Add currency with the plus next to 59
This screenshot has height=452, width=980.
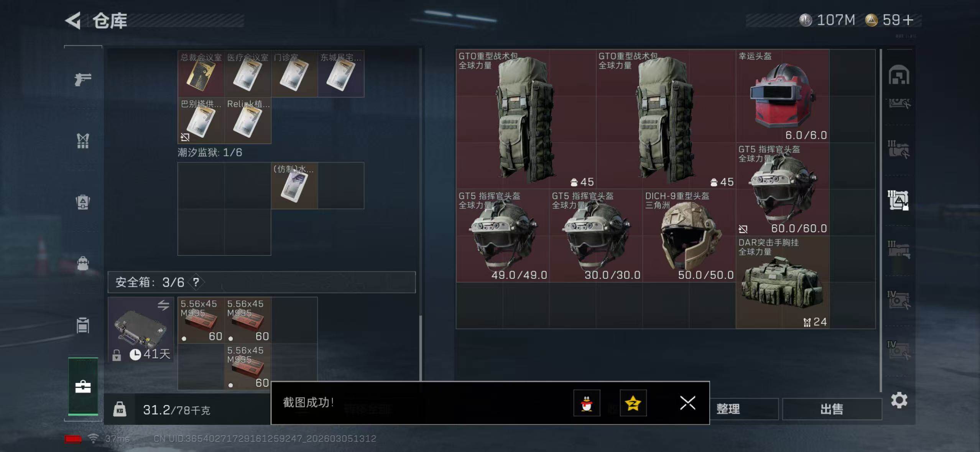[908, 20]
